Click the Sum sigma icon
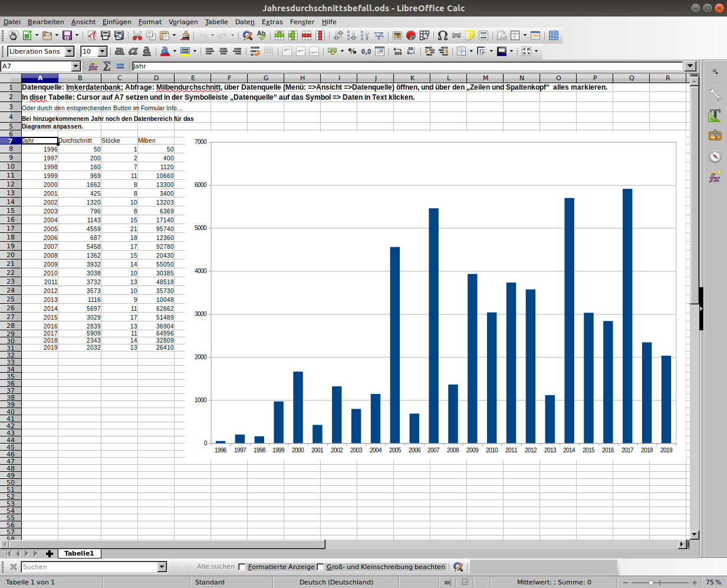The image size is (727, 588). click(x=107, y=66)
